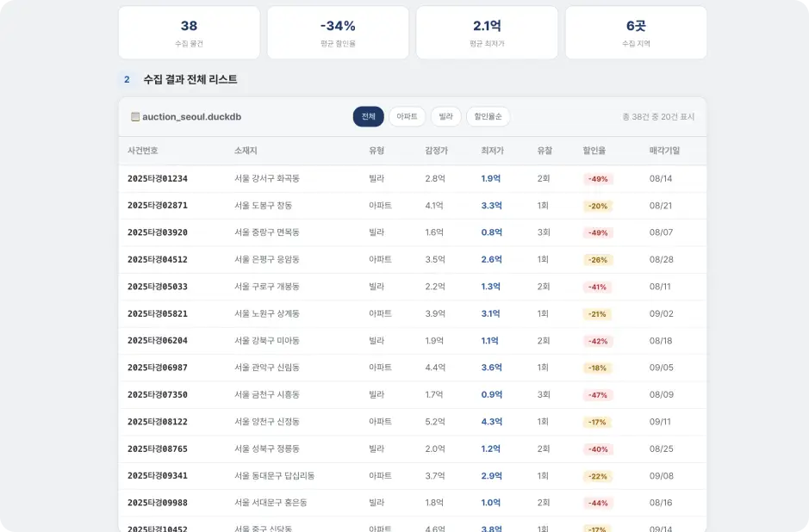Click the 할인율 column header
This screenshot has height=532, width=809.
coord(594,151)
